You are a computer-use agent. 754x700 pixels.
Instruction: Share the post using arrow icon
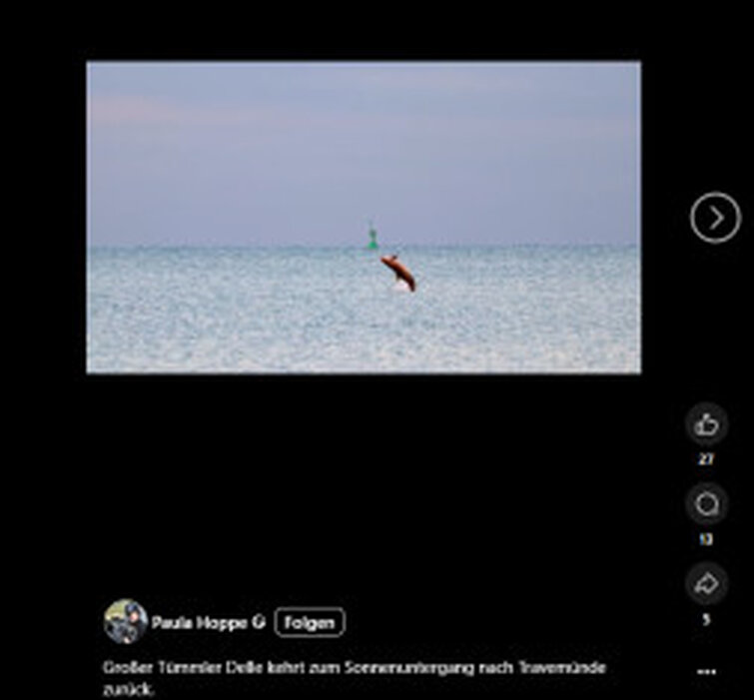coord(706,585)
